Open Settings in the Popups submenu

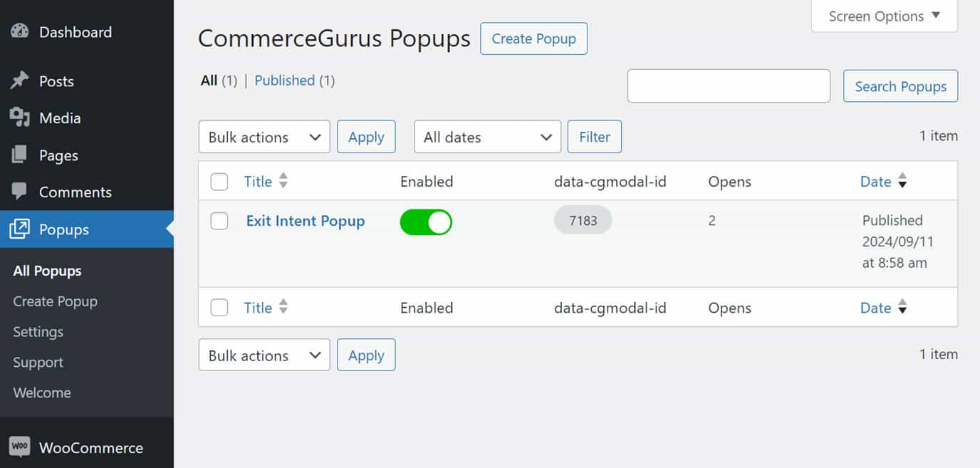(x=38, y=331)
